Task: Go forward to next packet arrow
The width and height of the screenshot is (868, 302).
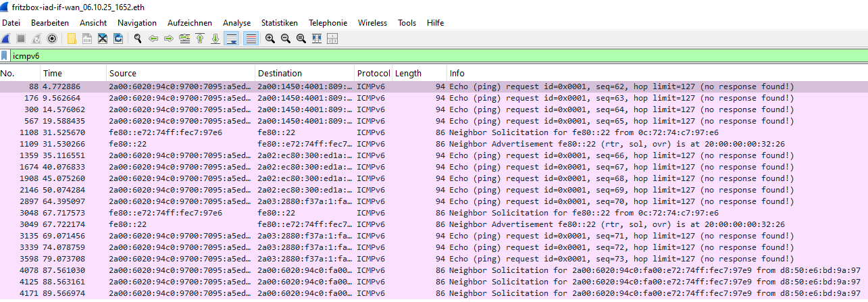Action: coord(169,39)
